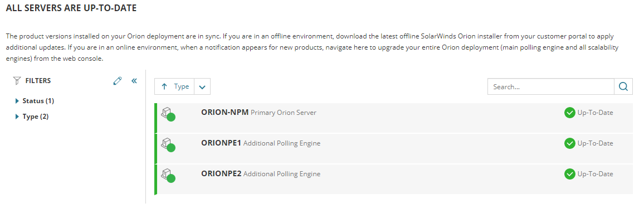Select the ORIONPE2 server name

tap(221, 174)
